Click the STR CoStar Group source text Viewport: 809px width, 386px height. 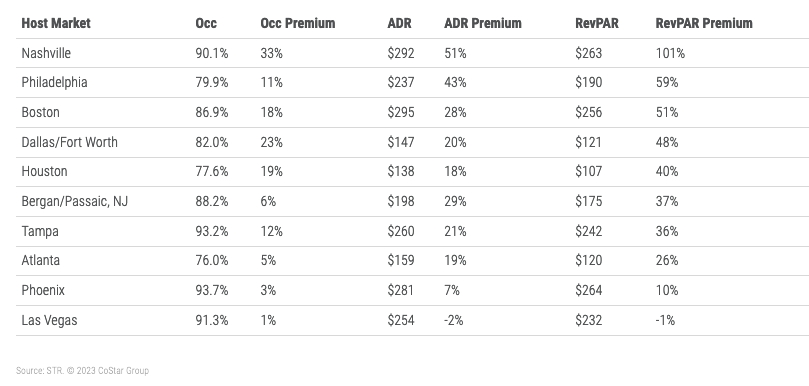(x=82, y=371)
